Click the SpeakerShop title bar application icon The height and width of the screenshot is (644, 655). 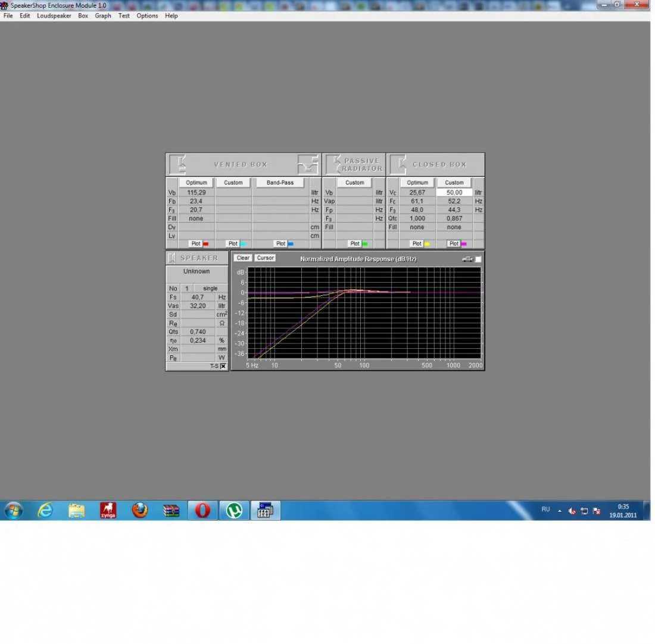tap(4, 5)
